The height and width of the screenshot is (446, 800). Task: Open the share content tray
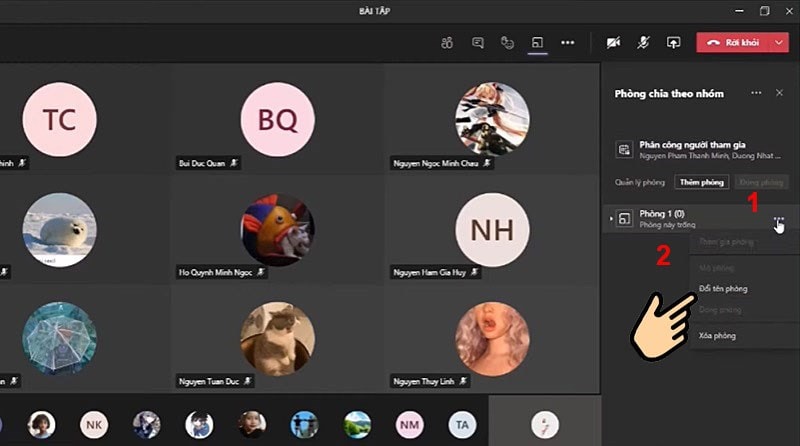(673, 43)
